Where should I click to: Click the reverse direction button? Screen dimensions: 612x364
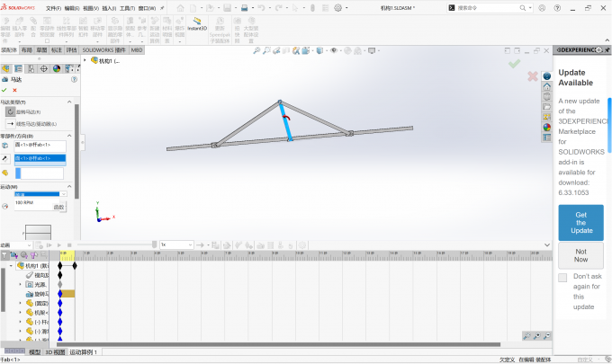(x=5, y=158)
